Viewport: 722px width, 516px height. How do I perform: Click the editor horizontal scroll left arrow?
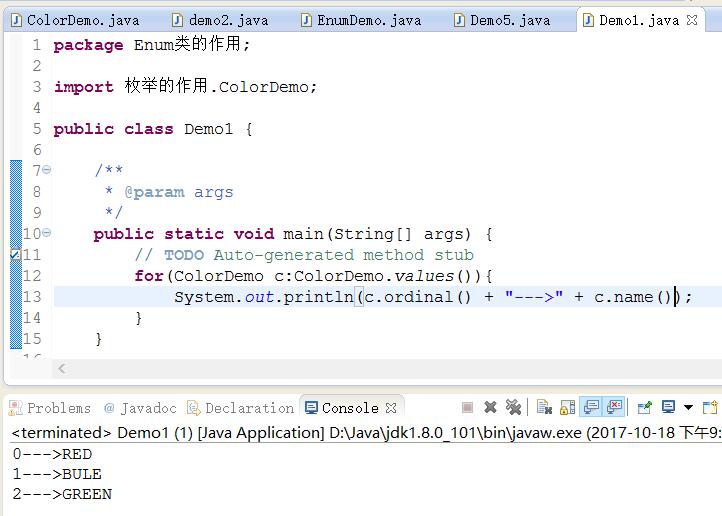tap(62, 368)
